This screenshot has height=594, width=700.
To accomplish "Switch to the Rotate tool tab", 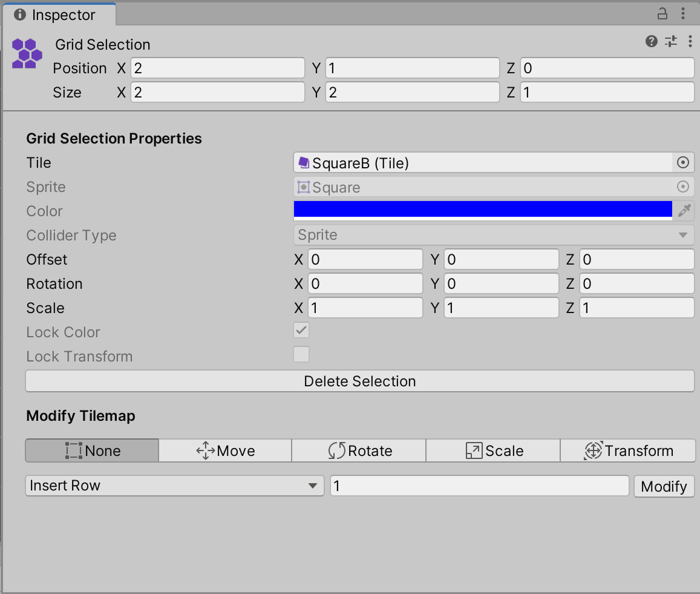I will (359, 451).
